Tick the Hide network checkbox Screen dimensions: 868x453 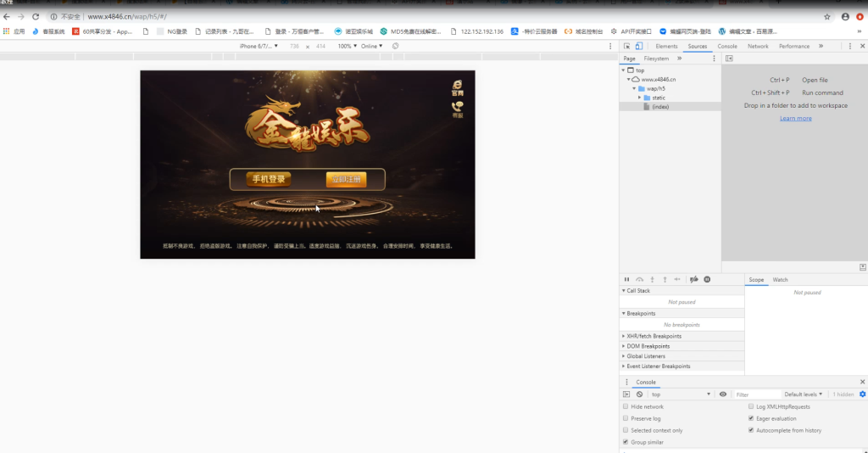coord(626,406)
